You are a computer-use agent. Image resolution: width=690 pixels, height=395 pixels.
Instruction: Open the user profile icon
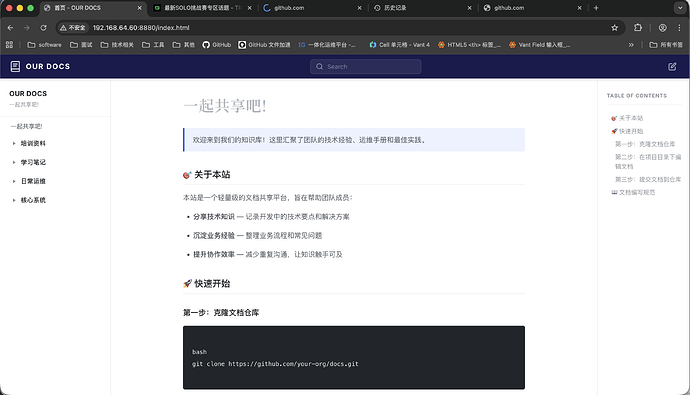tap(662, 28)
